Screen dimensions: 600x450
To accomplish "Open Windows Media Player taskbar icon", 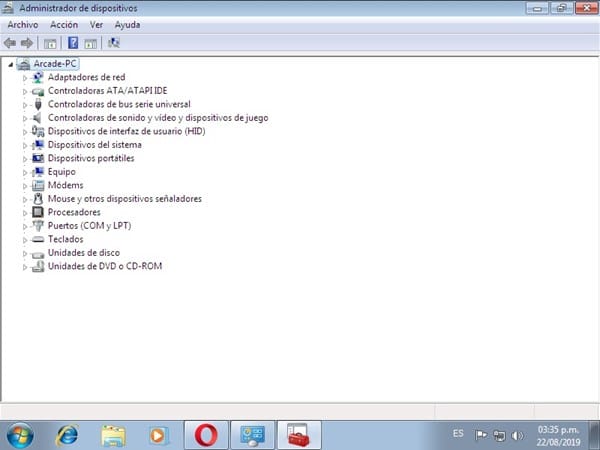I will pyautogui.click(x=158, y=435).
